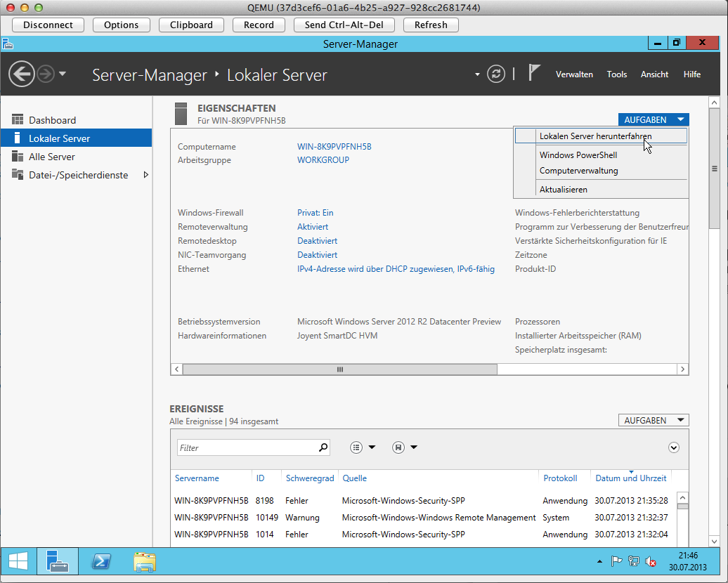This screenshot has width=728, height=583.
Task: Open the Verwalten menu
Action: [574, 74]
